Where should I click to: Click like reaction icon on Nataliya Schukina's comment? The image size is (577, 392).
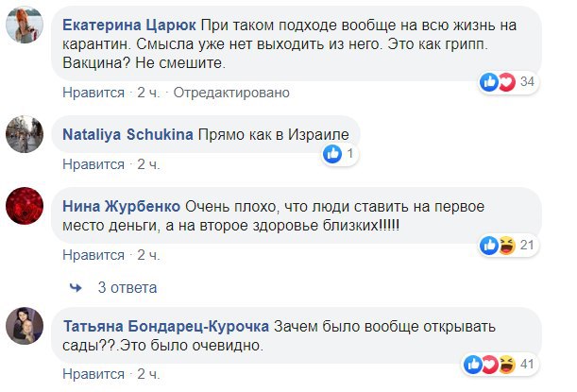pyautogui.click(x=331, y=154)
